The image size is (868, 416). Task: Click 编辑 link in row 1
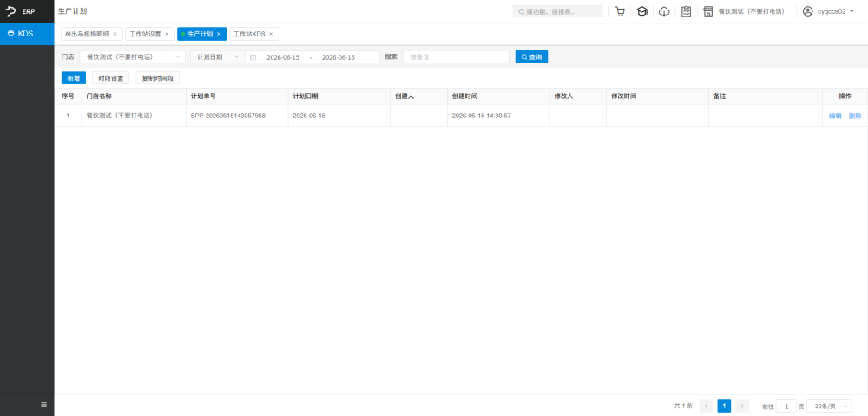[835, 116]
